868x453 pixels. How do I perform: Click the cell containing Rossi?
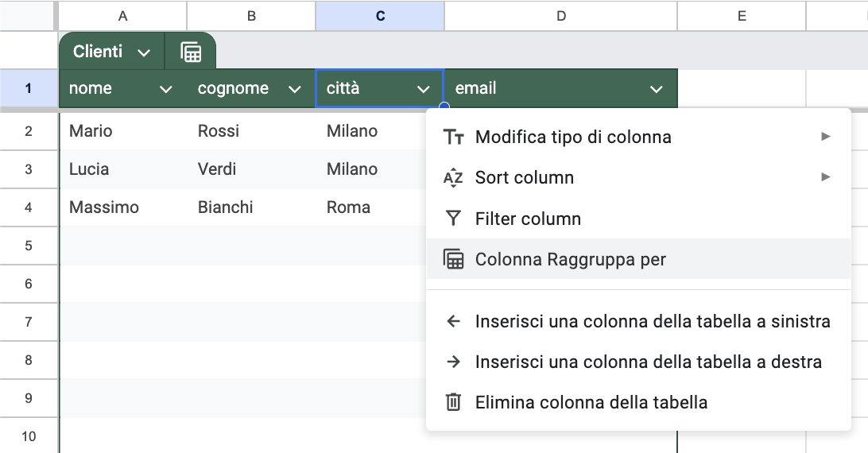pos(251,131)
